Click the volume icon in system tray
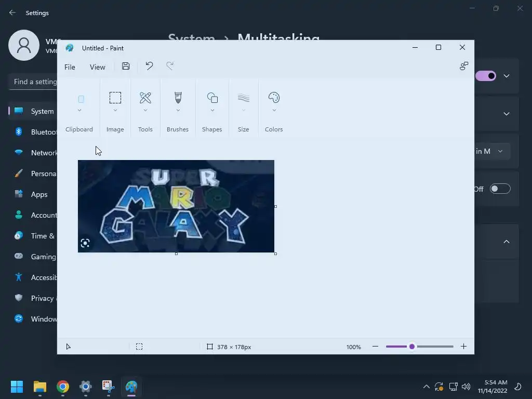 [466, 386]
